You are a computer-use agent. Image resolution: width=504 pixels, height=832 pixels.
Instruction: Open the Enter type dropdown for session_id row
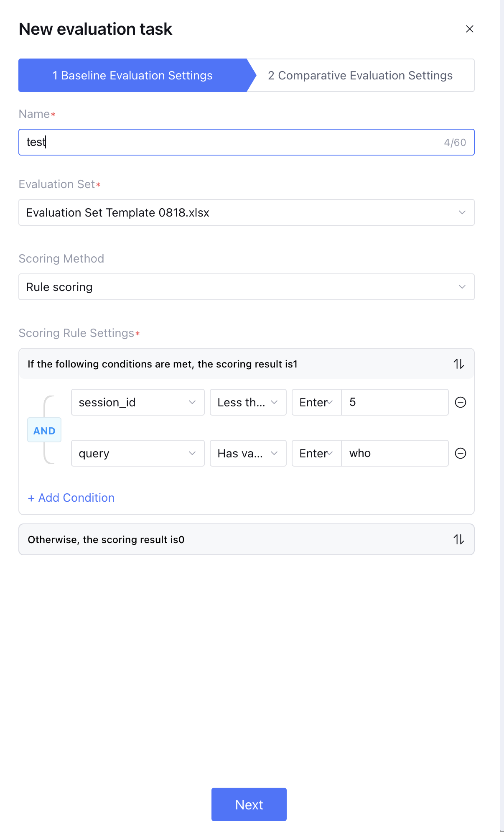pyautogui.click(x=316, y=402)
